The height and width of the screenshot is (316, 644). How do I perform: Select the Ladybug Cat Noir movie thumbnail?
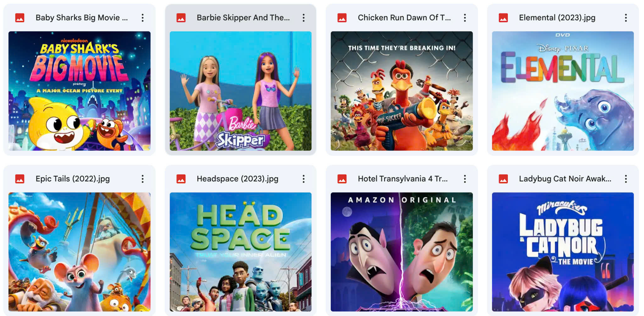click(x=563, y=252)
